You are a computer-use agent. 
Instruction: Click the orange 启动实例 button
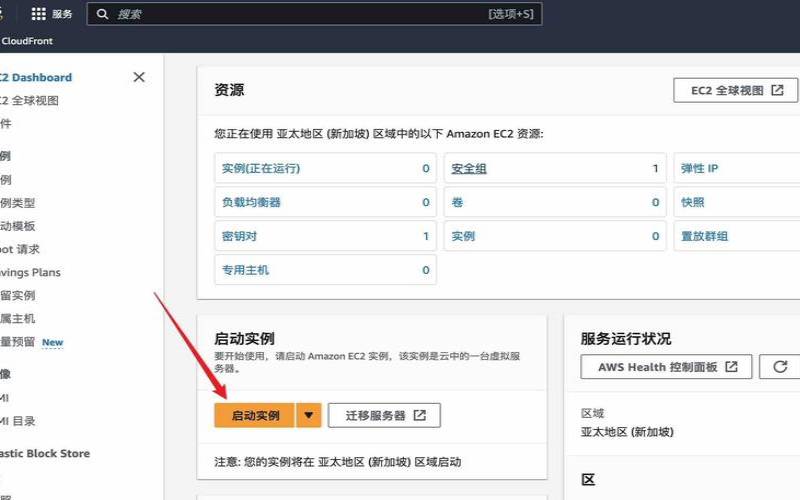click(255, 415)
